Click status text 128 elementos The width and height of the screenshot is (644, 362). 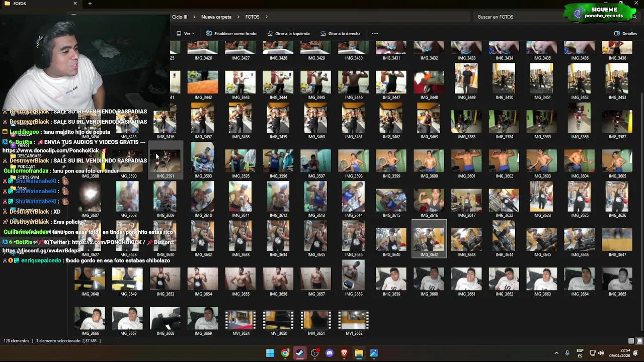pos(17,341)
